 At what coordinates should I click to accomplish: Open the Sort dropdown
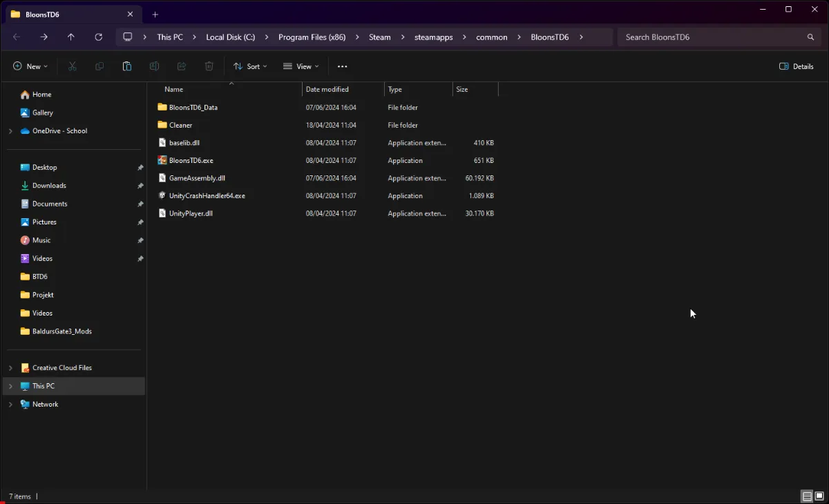(250, 66)
